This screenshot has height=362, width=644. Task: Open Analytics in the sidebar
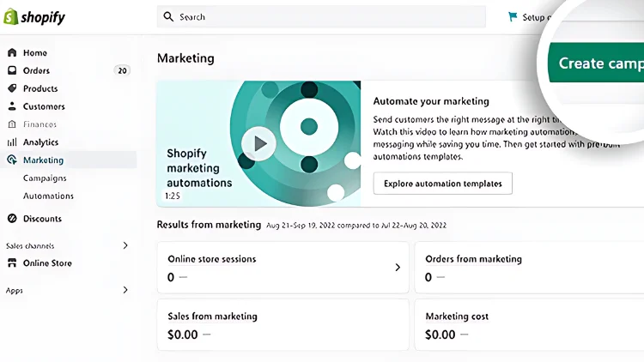(x=40, y=142)
